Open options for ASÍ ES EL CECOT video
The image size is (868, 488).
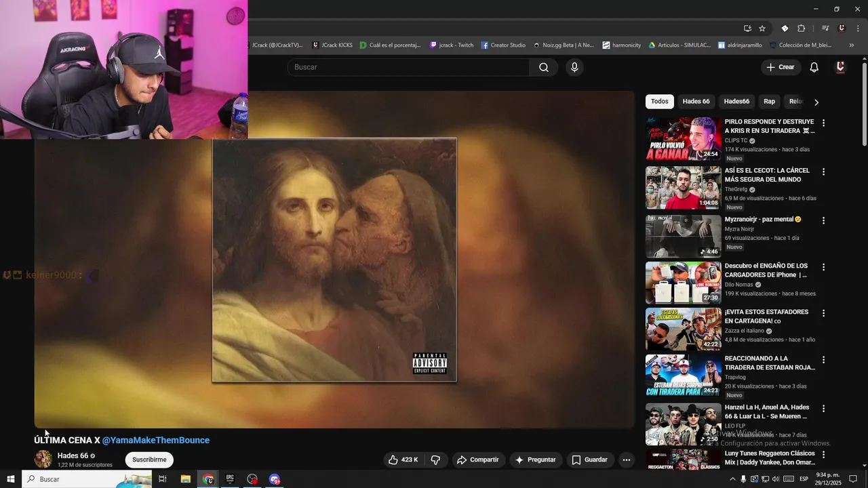[x=824, y=172]
